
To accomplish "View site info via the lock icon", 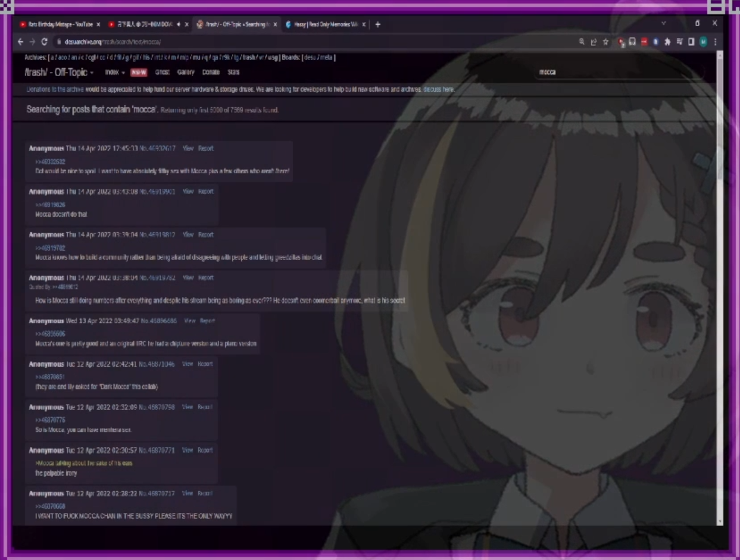I will (60, 42).
